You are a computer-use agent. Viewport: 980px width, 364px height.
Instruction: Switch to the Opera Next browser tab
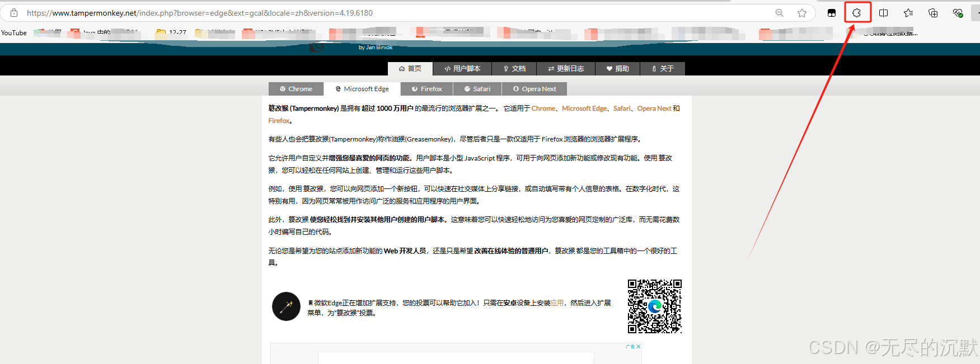pyautogui.click(x=534, y=89)
